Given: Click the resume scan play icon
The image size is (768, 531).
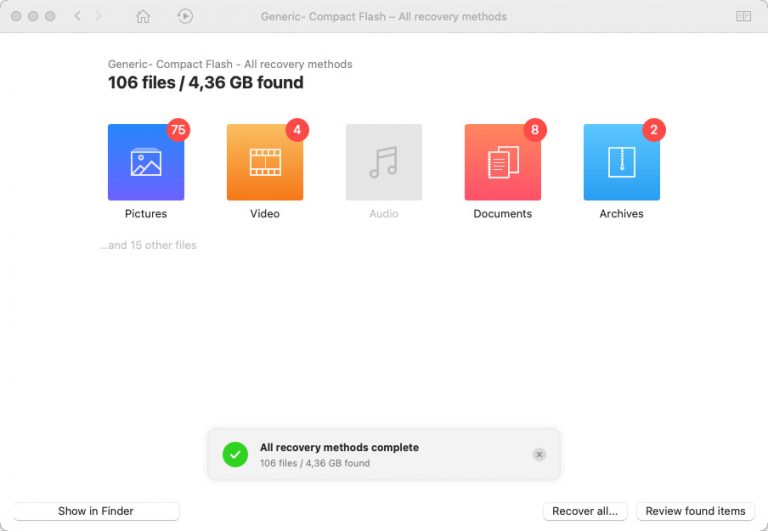Looking at the screenshot, I should click(x=185, y=17).
